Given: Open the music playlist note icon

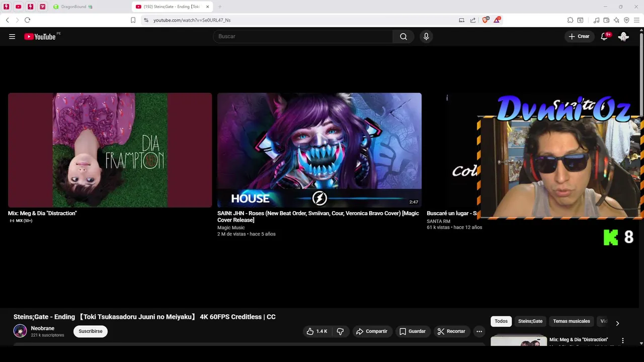Looking at the screenshot, I should (x=596, y=20).
